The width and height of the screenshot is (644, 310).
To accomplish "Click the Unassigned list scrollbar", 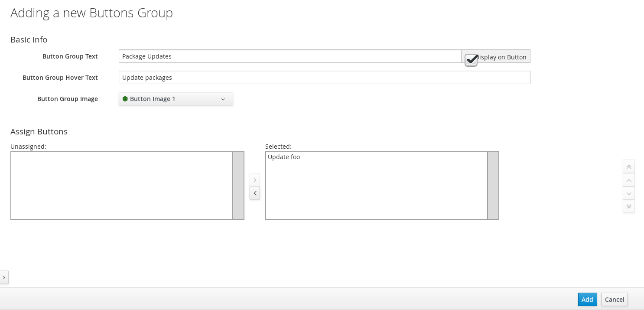I will tap(238, 186).
